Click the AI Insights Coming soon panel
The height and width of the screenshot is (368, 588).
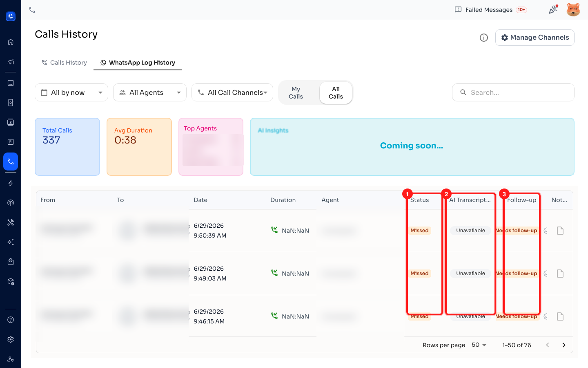[412, 147]
